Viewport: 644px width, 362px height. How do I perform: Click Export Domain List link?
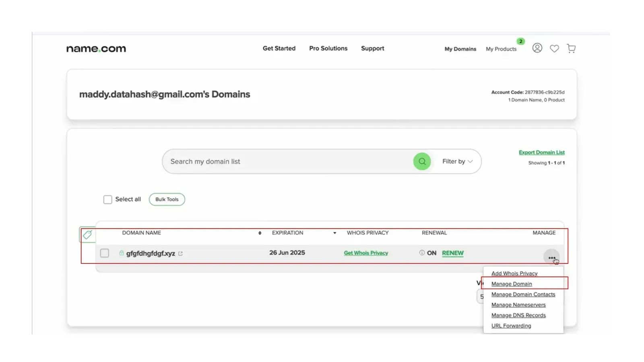[x=541, y=152]
